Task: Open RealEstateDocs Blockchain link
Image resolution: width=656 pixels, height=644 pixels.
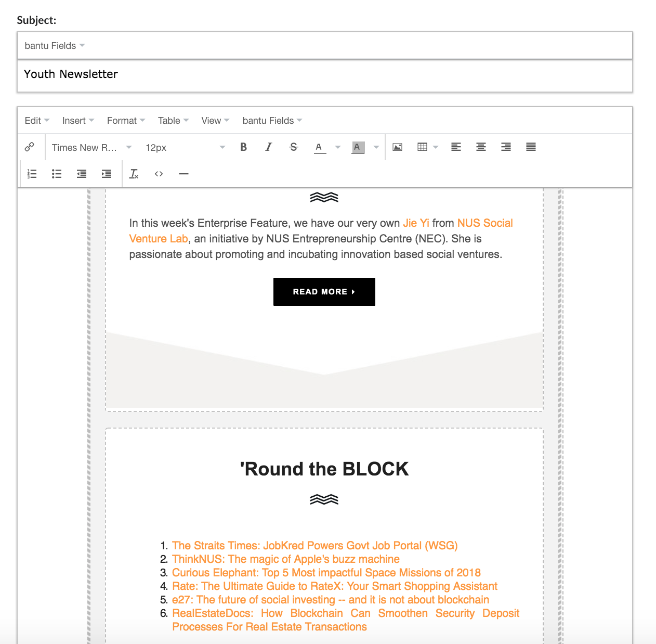Action: pyautogui.click(x=346, y=620)
